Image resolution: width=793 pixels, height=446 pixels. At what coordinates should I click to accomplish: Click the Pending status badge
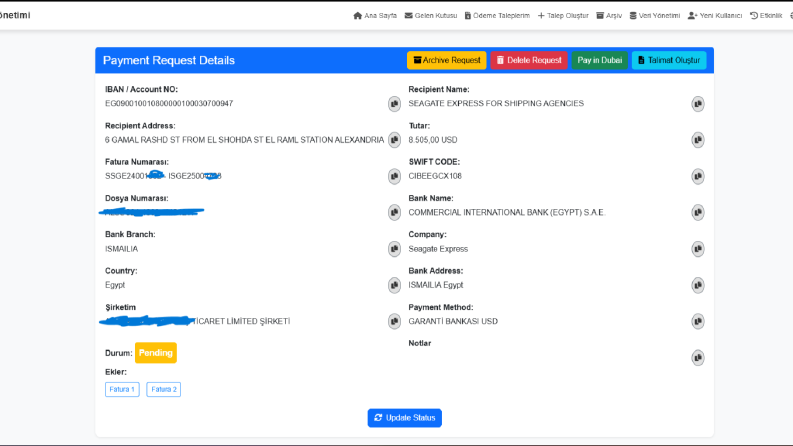click(156, 353)
